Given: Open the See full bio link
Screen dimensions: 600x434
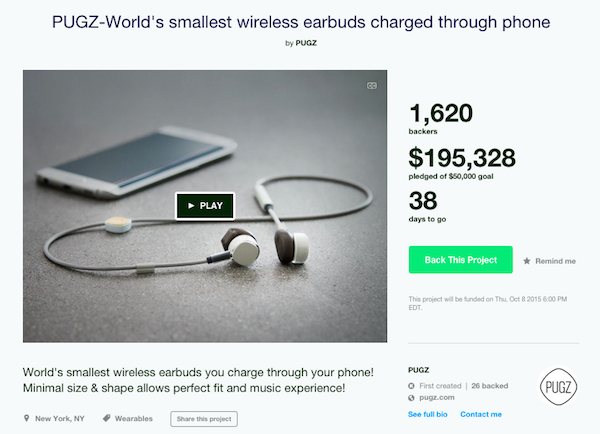Looking at the screenshot, I should tap(427, 414).
